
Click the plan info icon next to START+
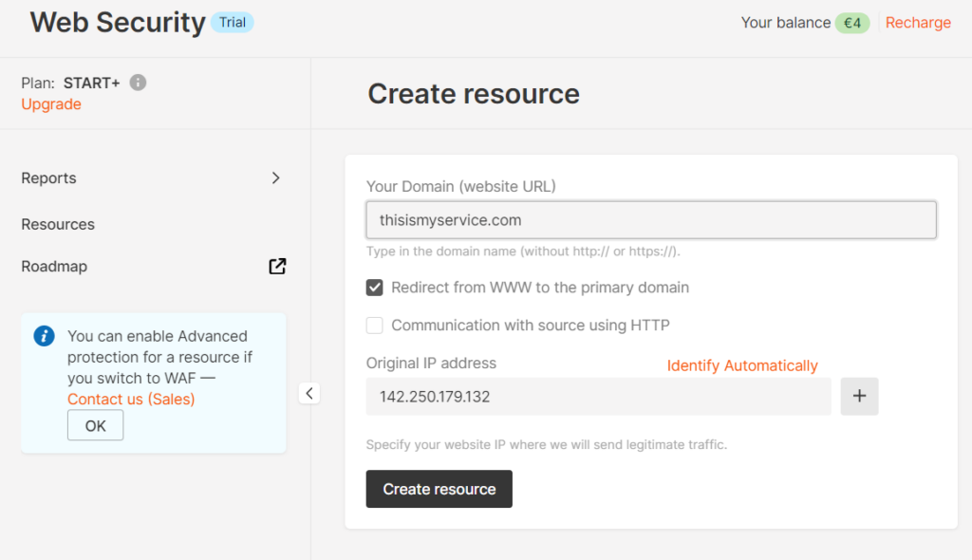click(x=138, y=83)
